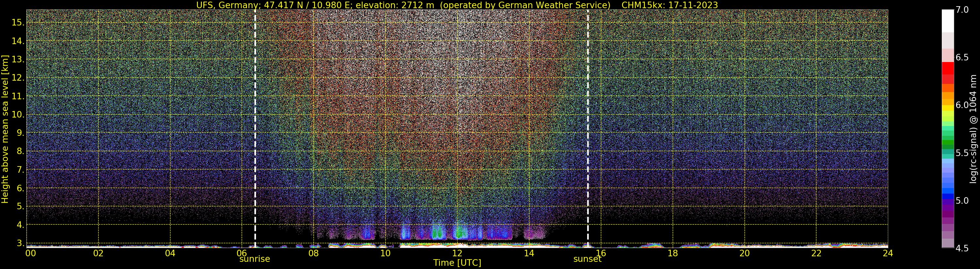The width and height of the screenshot is (980, 269).
Task: Click the '5.' height tick label
Action: point(20,207)
